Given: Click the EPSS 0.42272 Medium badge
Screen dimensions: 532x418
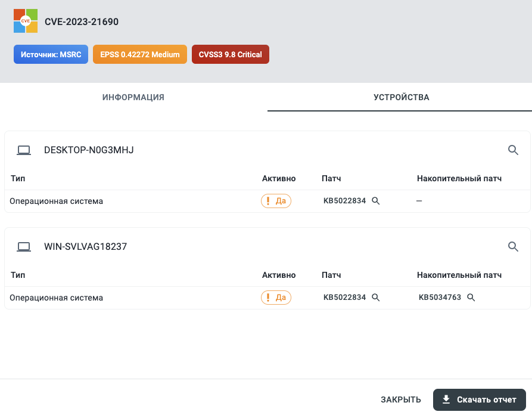Looking at the screenshot, I should click(x=140, y=54).
